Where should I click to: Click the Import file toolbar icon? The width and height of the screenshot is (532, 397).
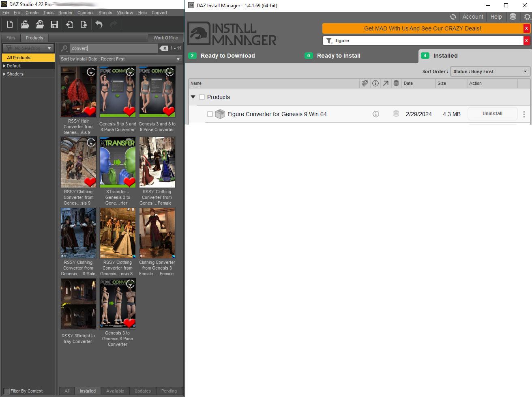[69, 25]
